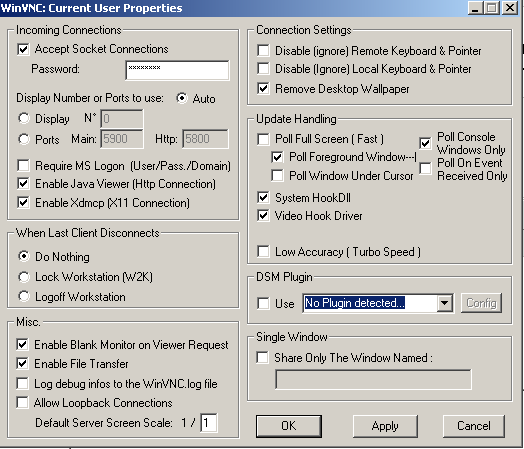Uncheck Accept Socket Connections checkbox
Viewport: 524px width, 449px height.
coord(23,49)
